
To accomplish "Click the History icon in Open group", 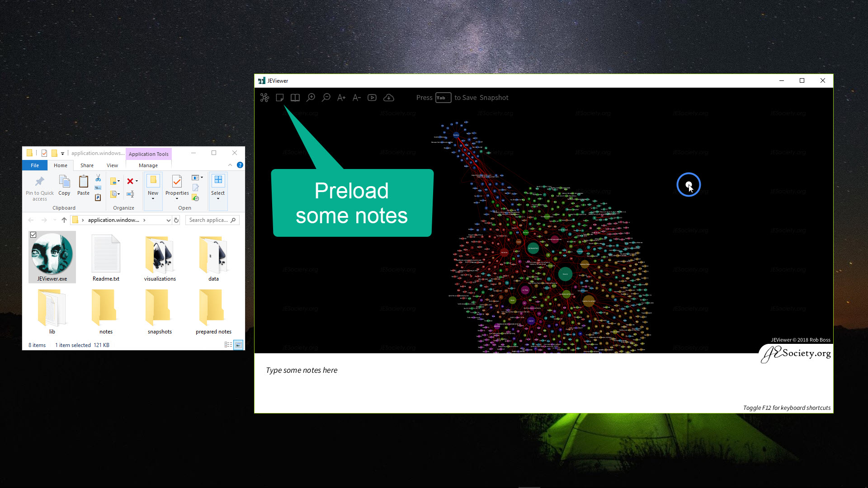I will click(195, 197).
